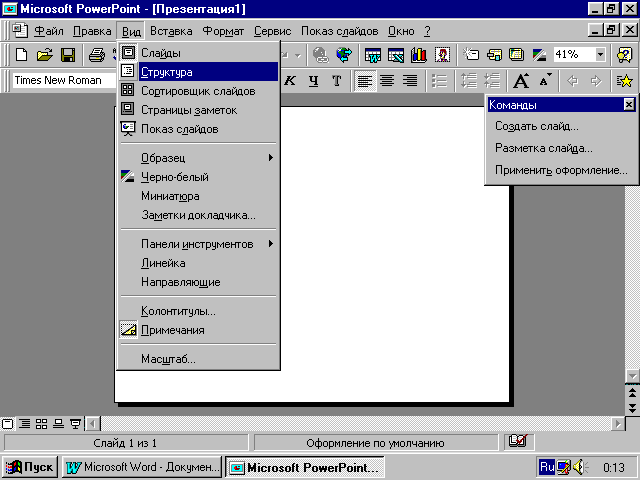
Task: Open the Web toolbar globe icon
Action: click(x=344, y=55)
